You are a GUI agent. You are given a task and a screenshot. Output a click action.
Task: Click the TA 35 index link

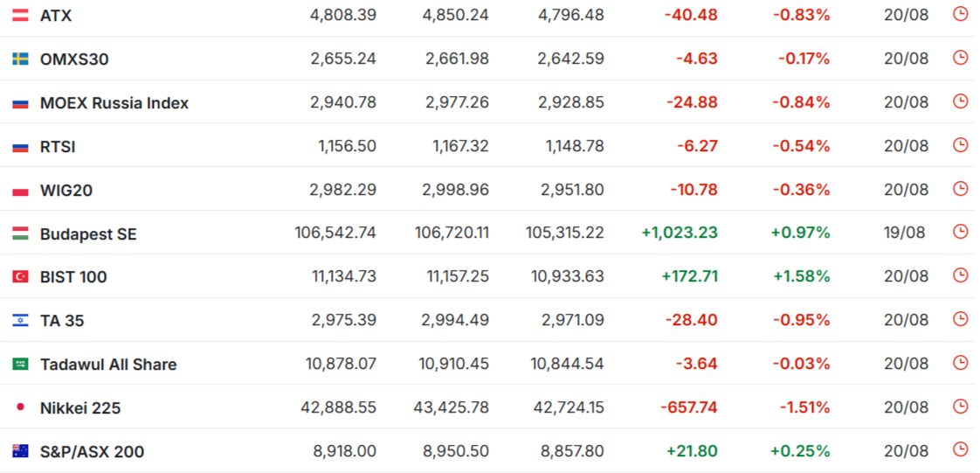62,321
